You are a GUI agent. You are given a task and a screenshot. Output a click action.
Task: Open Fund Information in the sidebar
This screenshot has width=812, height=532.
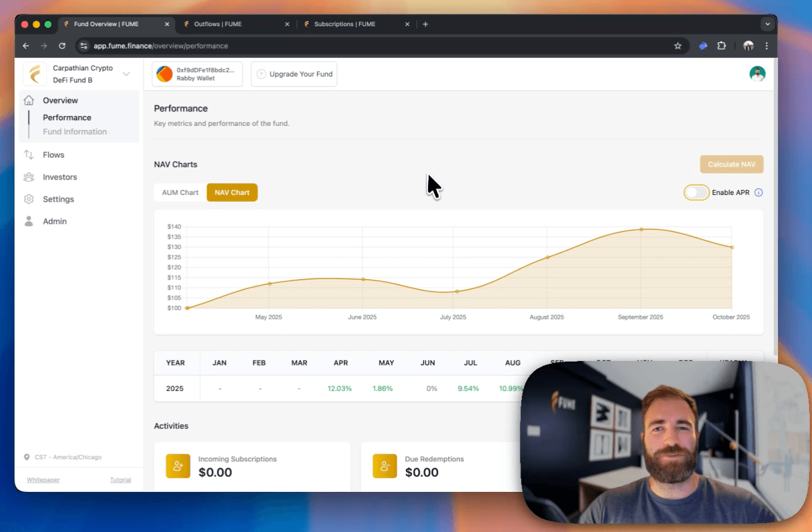coord(75,132)
